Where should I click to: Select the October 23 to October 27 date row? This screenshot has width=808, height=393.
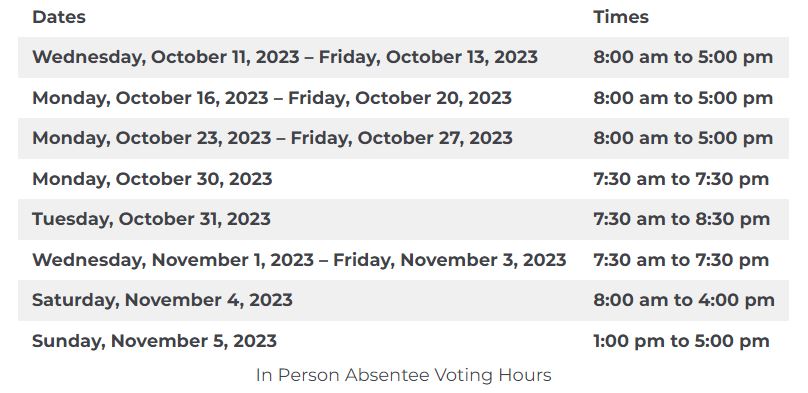(272, 138)
